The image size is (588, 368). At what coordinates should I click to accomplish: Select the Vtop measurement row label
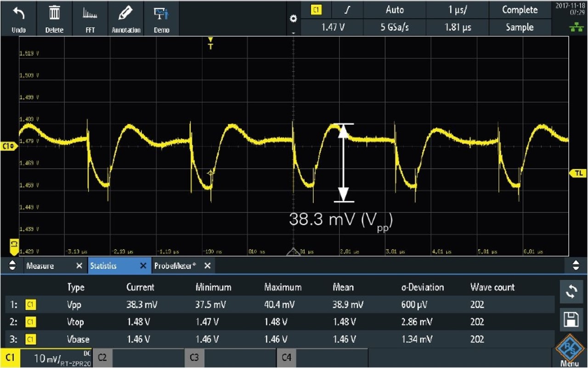point(75,322)
